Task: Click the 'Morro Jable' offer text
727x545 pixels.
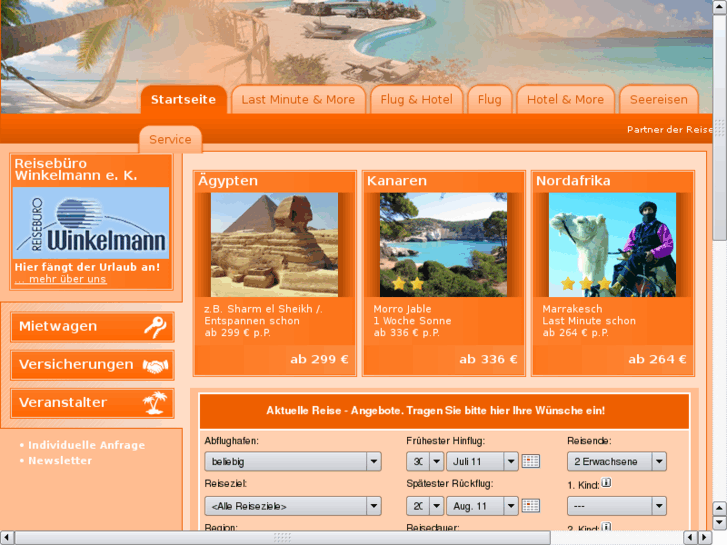Action: [402, 309]
